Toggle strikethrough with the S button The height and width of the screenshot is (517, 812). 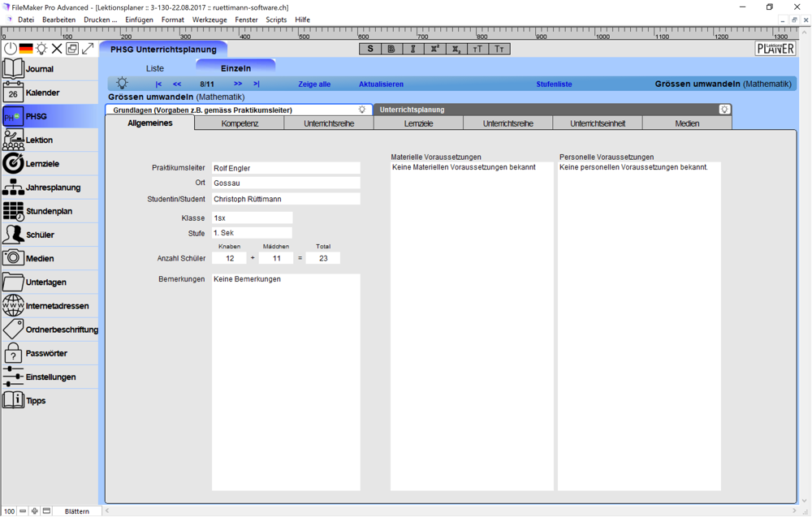[x=369, y=49]
